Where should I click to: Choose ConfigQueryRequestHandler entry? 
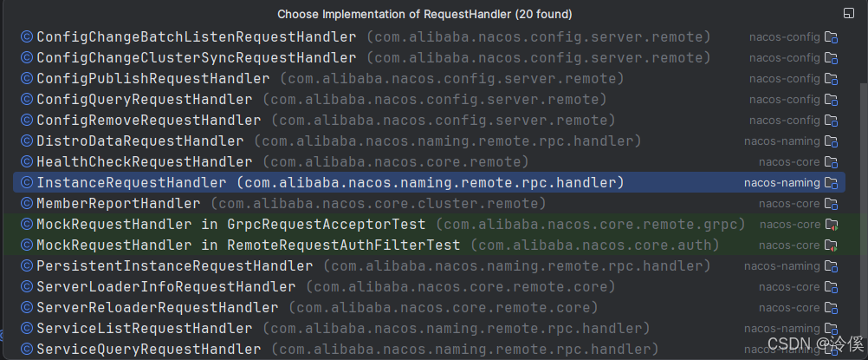tap(429, 99)
